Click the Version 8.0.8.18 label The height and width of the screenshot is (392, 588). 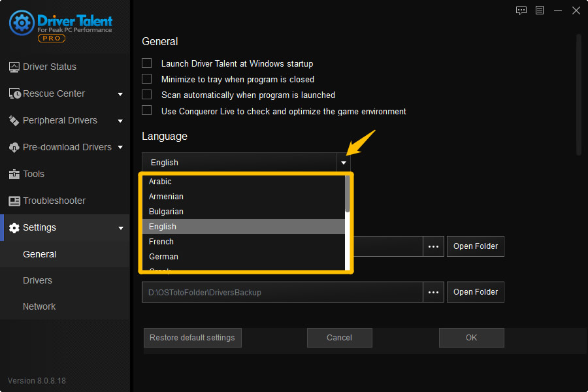(37, 381)
